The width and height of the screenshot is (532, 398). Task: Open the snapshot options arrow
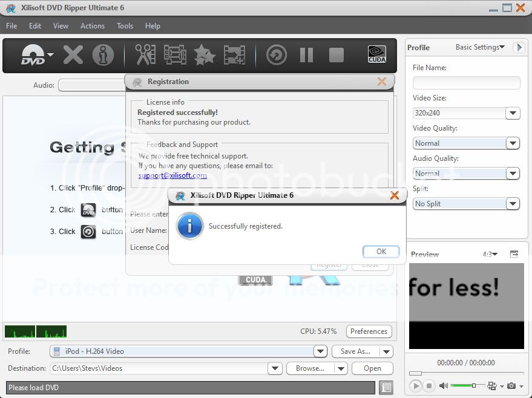coord(522,386)
